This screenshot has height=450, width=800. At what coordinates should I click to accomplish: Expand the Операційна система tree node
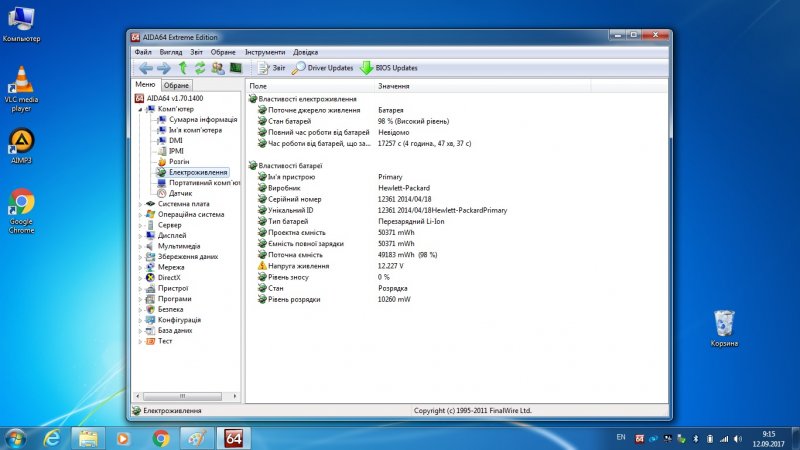(140, 214)
